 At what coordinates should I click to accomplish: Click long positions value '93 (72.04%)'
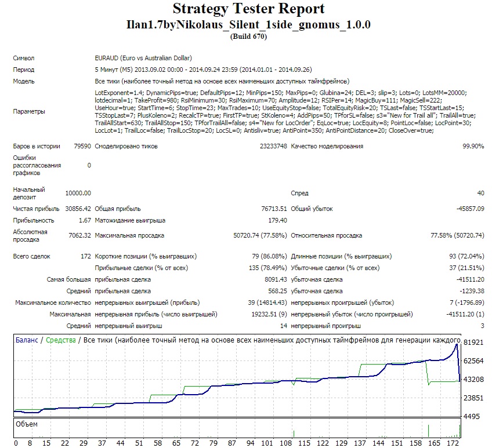click(x=466, y=256)
